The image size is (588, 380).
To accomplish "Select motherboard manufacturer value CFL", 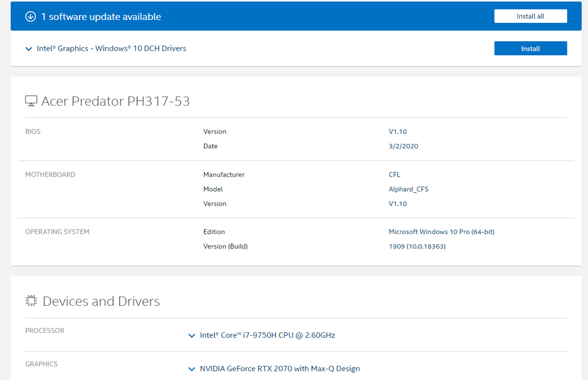I will click(x=394, y=175).
